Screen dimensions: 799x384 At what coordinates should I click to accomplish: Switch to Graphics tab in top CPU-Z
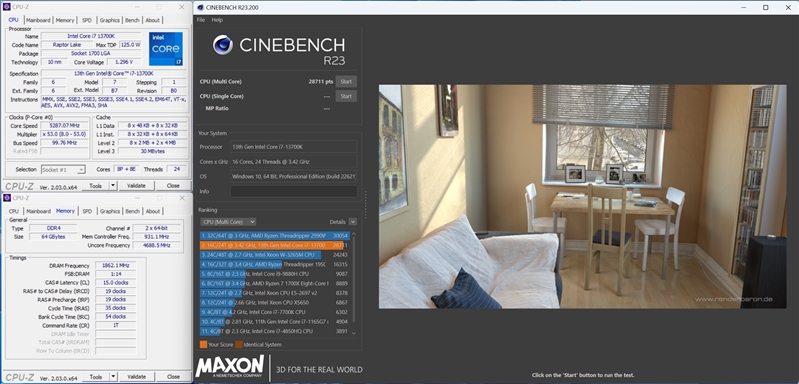110,20
